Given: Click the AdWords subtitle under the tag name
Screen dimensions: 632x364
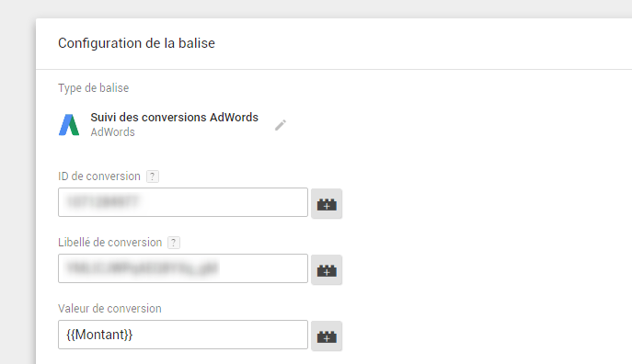Looking at the screenshot, I should 112,132.
